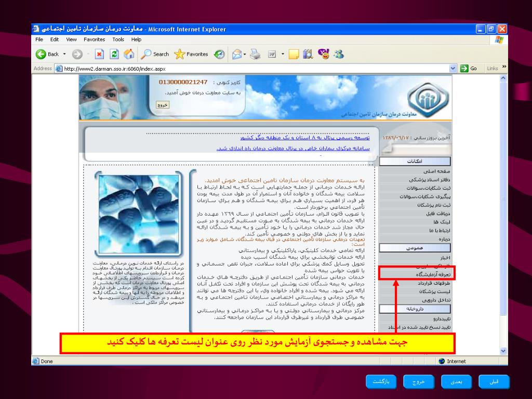Click the بازگشت slide navigation button

pos(381,381)
